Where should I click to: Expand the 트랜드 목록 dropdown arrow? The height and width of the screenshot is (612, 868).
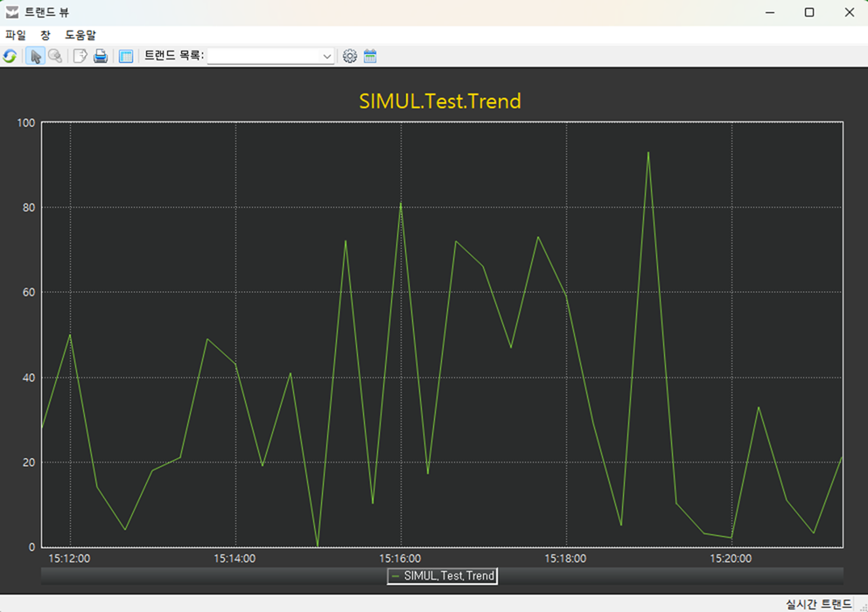point(327,56)
